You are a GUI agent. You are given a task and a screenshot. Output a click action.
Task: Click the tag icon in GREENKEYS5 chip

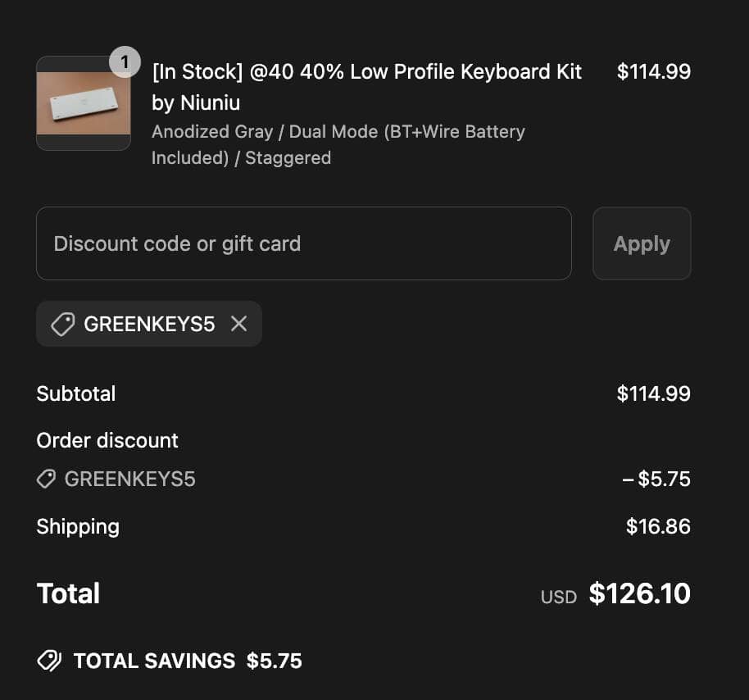pos(62,325)
